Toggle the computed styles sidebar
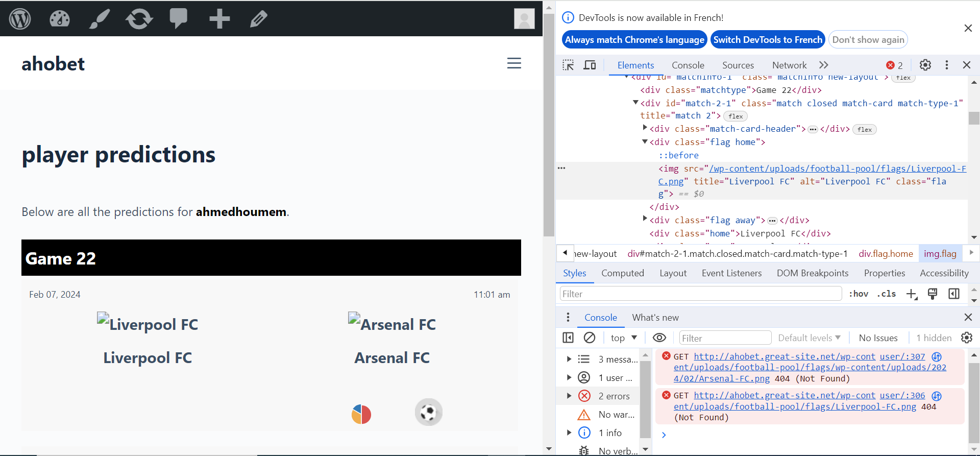Screen dimensions: 980x456 954,294
